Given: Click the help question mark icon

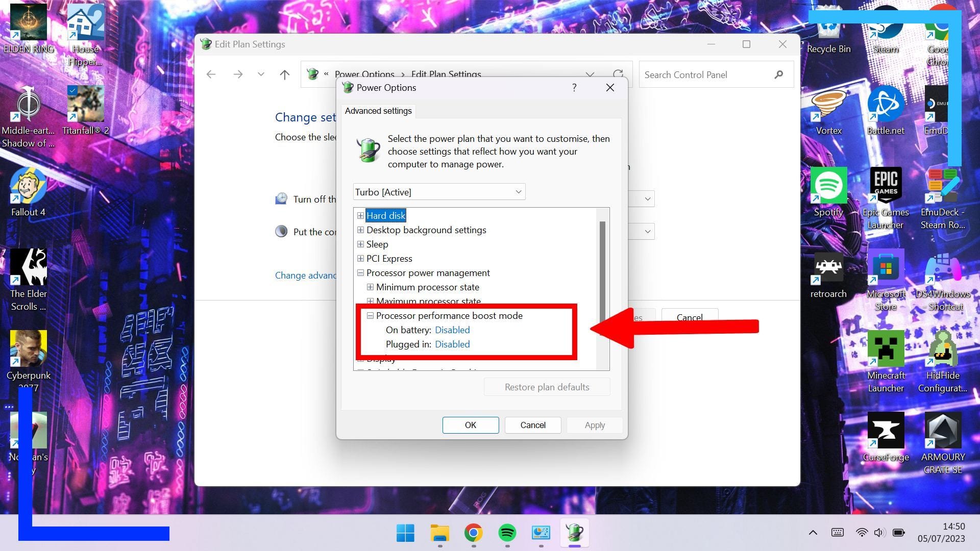Looking at the screenshot, I should click(574, 88).
